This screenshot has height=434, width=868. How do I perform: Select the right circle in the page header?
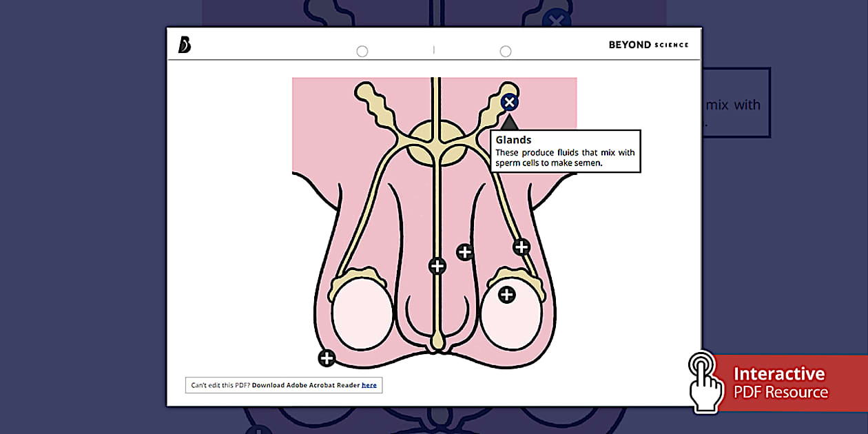[506, 52]
